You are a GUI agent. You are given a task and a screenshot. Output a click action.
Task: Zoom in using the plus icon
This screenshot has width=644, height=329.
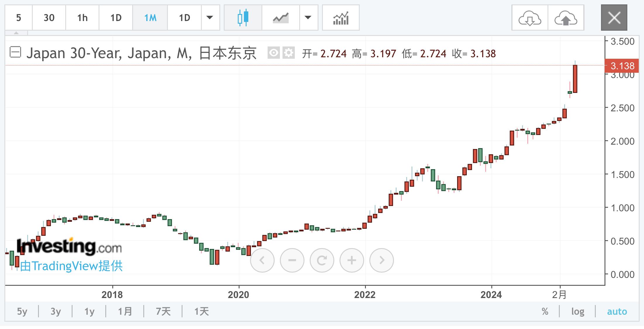[352, 260]
